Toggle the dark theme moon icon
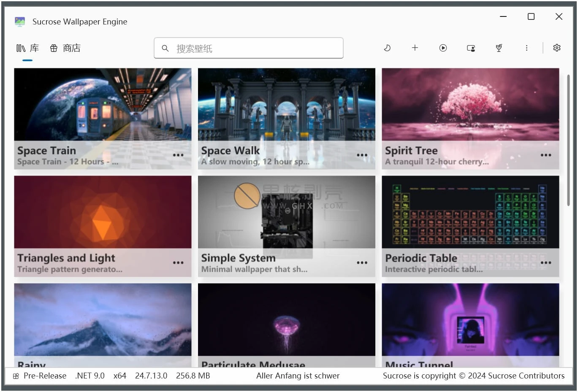Screen dimensions: 578x392 click(387, 48)
